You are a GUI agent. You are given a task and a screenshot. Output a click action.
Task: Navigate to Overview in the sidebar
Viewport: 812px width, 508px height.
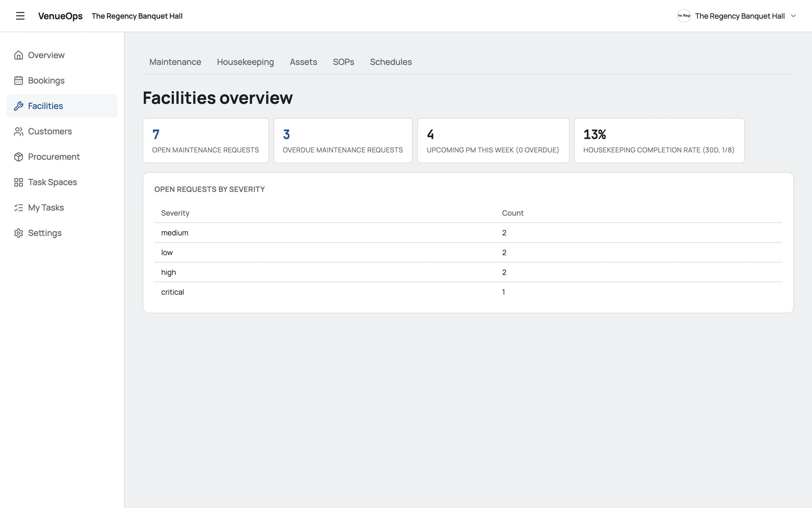(62, 55)
